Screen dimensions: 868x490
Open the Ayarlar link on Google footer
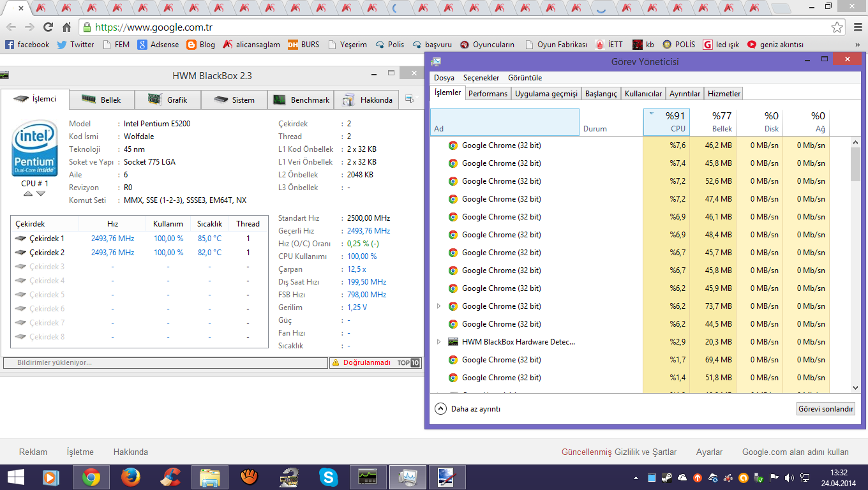tap(709, 452)
